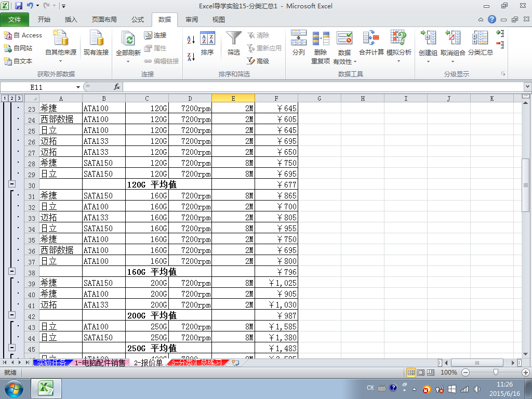Switch to the 审阅 (Review) tab
This screenshot has width=532, height=399.
click(x=191, y=20)
